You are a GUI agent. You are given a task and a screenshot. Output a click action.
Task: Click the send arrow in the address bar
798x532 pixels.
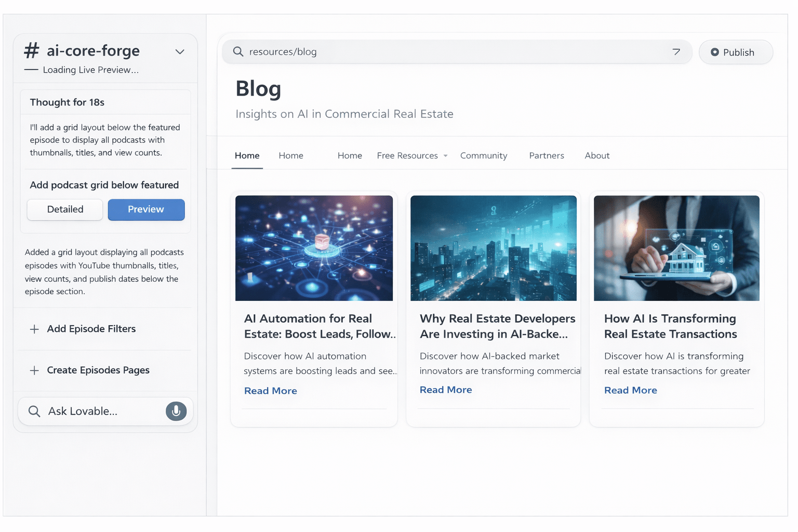coord(676,51)
